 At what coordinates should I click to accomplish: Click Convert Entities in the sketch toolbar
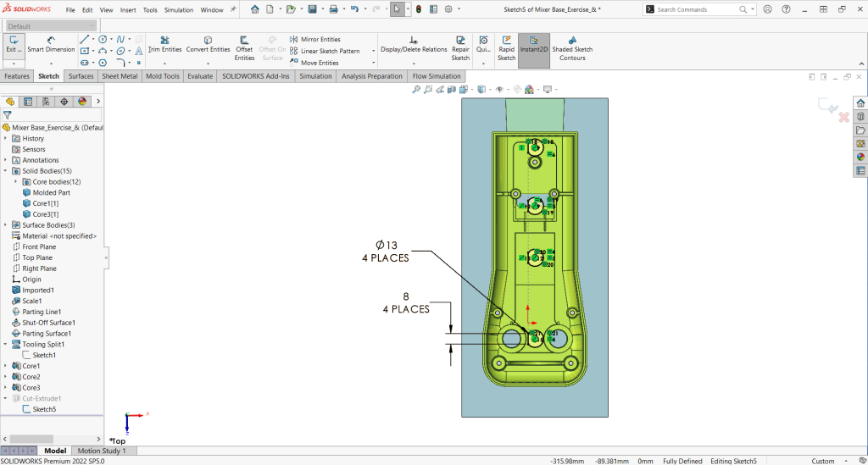[x=208, y=44]
